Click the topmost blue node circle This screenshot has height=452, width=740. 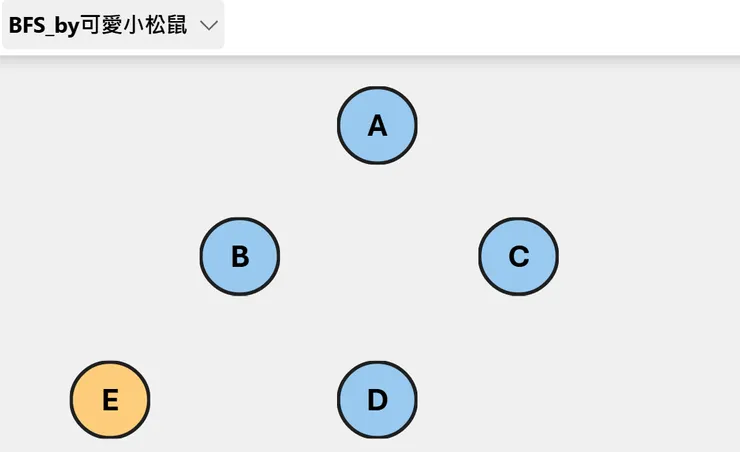377,125
